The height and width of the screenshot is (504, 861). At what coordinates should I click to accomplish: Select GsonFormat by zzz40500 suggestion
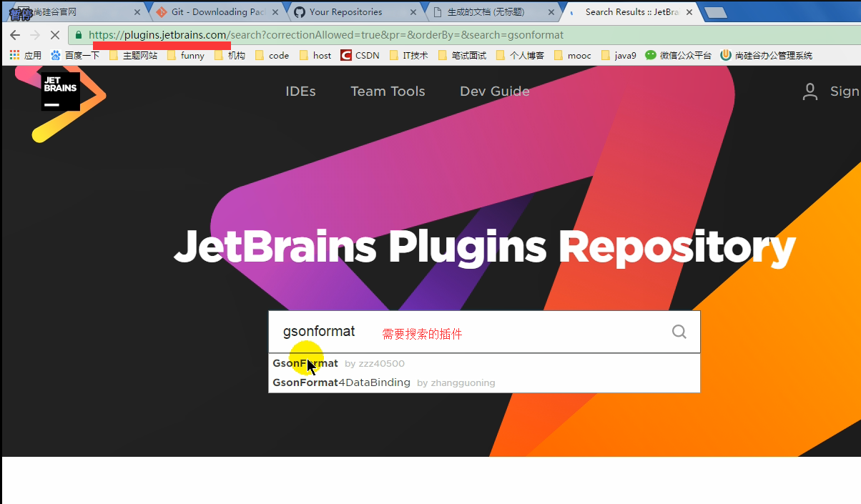pyautogui.click(x=484, y=363)
